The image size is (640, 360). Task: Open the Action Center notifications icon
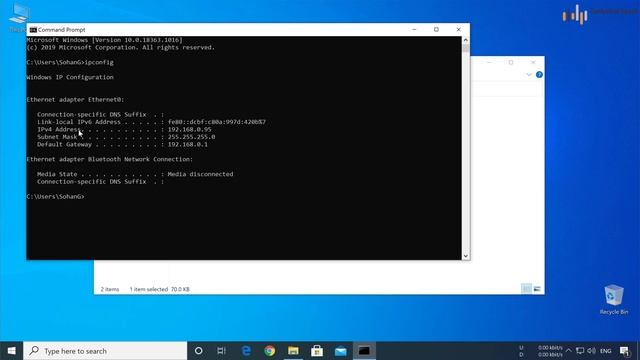[x=625, y=351]
